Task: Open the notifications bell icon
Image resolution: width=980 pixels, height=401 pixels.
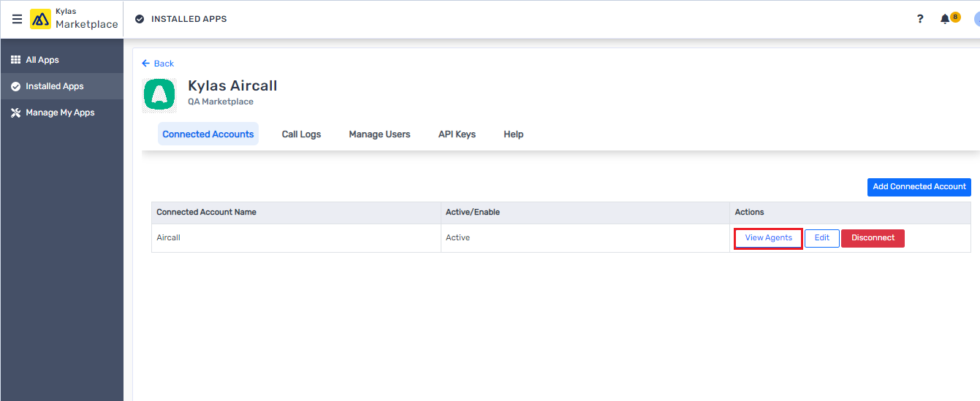Action: pos(945,19)
